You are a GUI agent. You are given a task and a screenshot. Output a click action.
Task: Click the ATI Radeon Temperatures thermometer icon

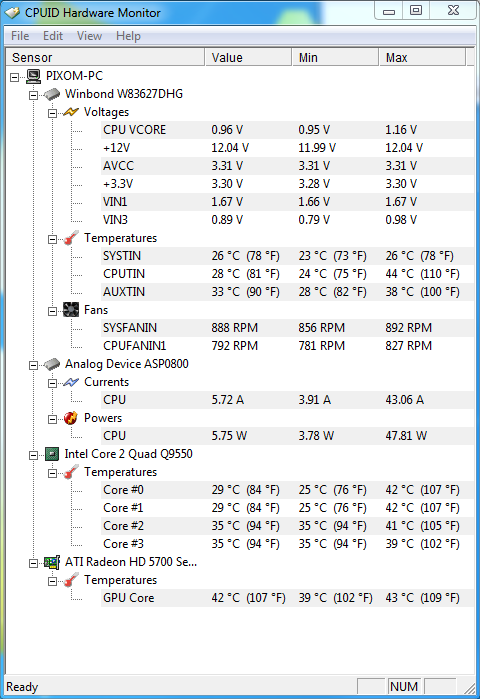tap(71, 580)
